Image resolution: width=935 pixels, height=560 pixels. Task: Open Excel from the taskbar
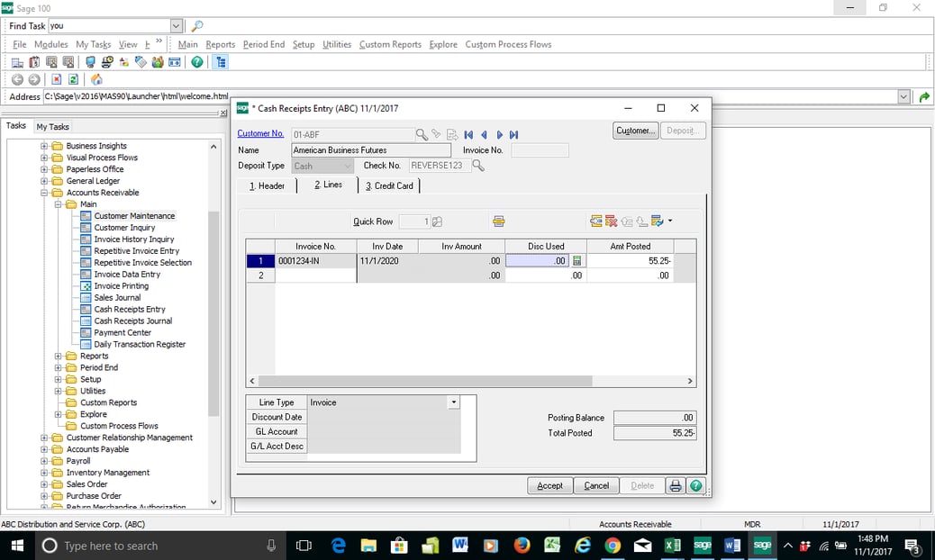click(x=671, y=546)
